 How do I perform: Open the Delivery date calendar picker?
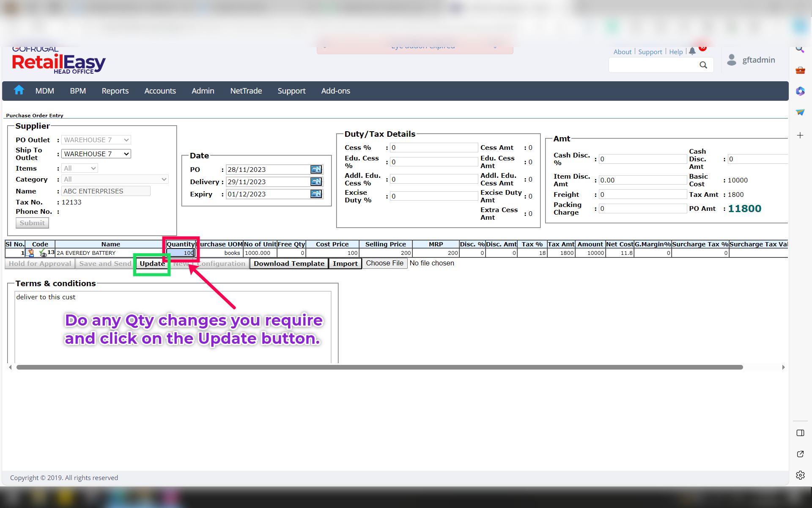point(316,182)
